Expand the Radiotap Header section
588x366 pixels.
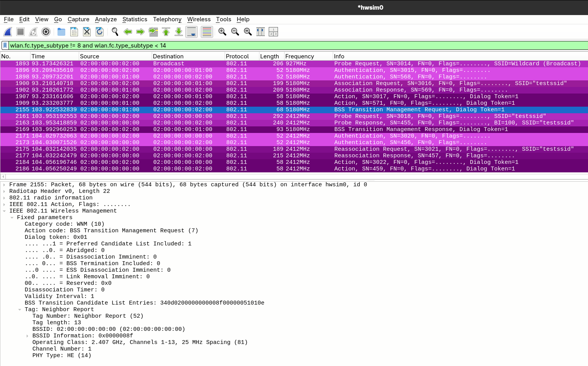tap(4, 191)
